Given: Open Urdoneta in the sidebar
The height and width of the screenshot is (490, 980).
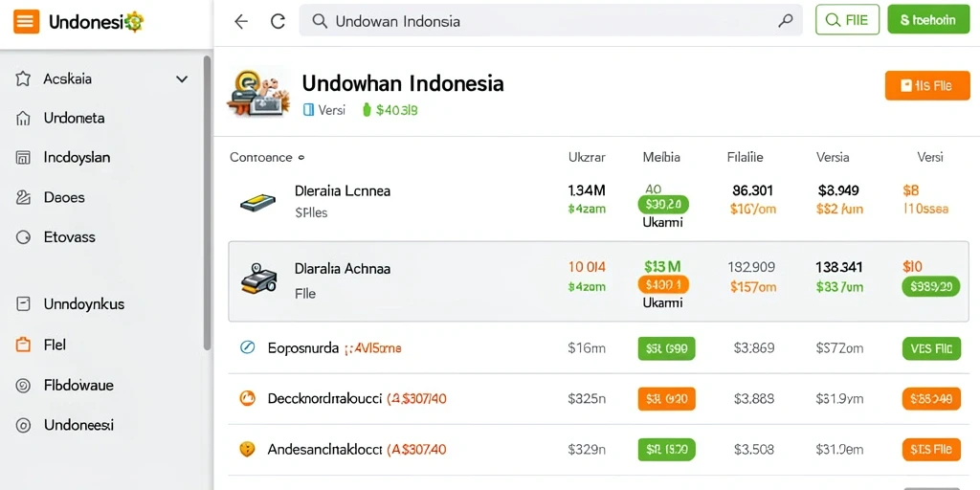Looking at the screenshot, I should (74, 118).
